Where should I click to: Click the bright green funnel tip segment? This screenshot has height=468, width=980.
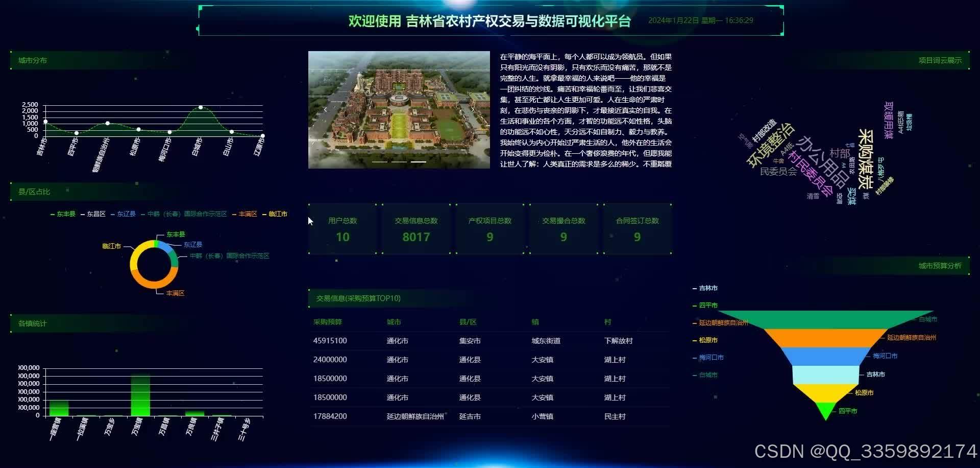tap(825, 410)
